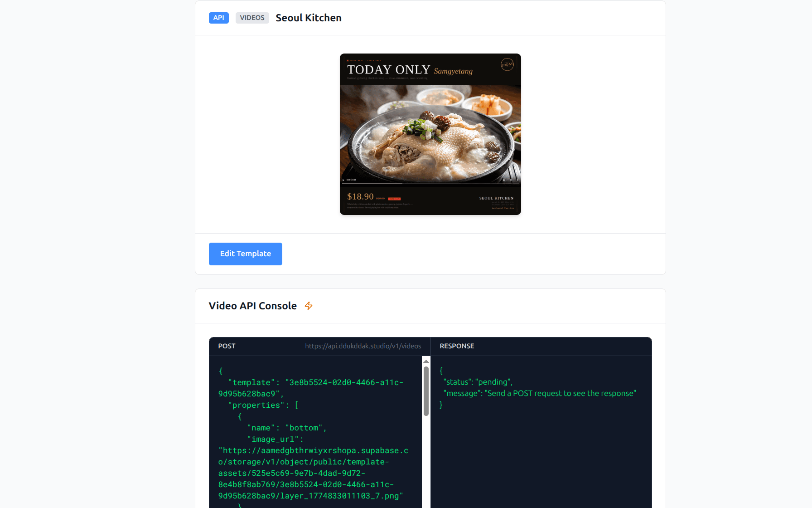Image resolution: width=812 pixels, height=508 pixels.
Task: Click the lightning icon beside Video API Console
Action: (309, 306)
